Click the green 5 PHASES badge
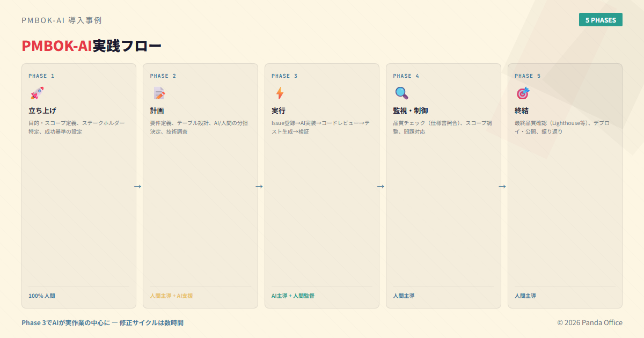Screen dimensions: 644x338 [x=601, y=20]
